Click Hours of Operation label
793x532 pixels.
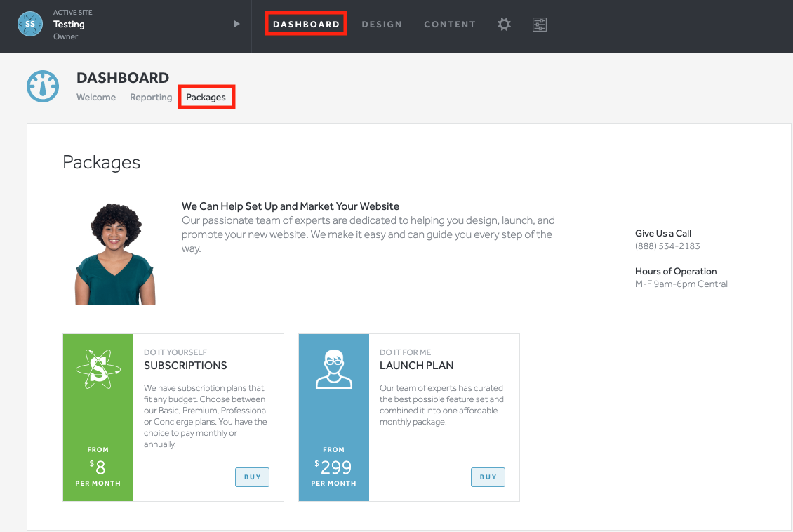[676, 272]
